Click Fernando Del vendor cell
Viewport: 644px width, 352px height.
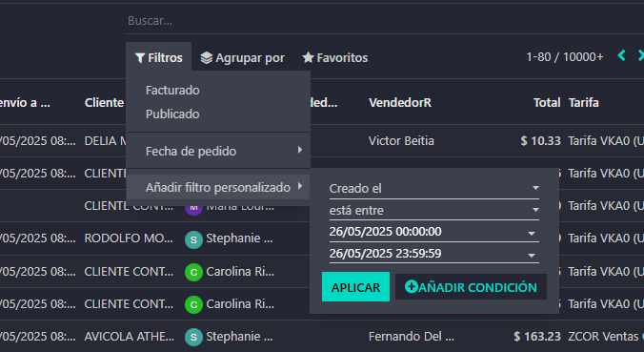[x=412, y=337]
